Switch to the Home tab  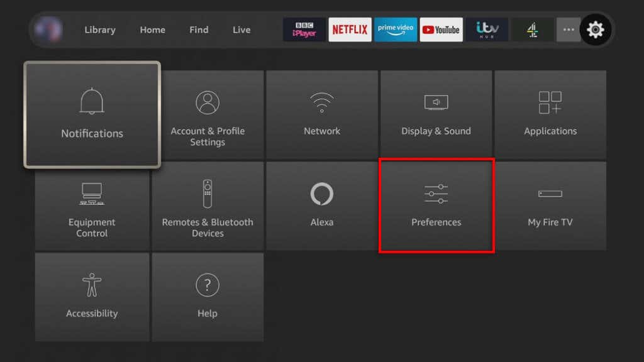pyautogui.click(x=152, y=30)
